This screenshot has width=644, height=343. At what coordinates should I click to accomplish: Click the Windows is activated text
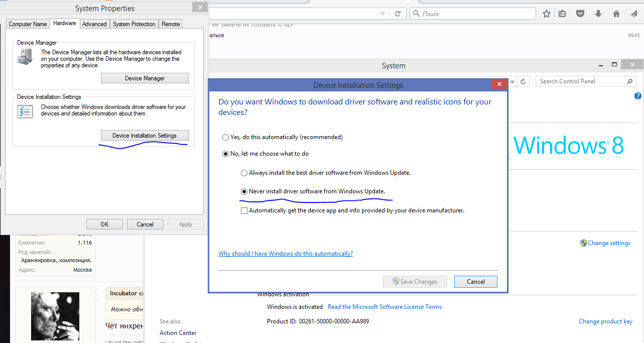pyautogui.click(x=295, y=307)
